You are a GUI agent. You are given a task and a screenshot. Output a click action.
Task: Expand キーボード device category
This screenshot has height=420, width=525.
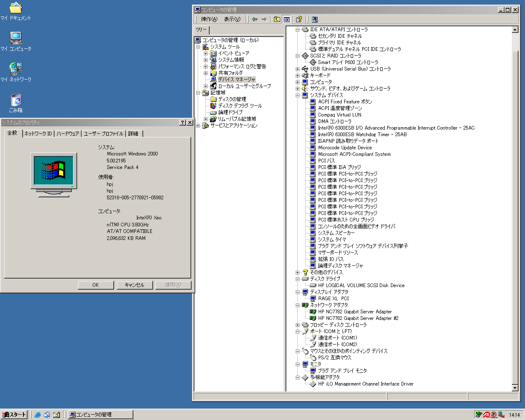(x=298, y=75)
